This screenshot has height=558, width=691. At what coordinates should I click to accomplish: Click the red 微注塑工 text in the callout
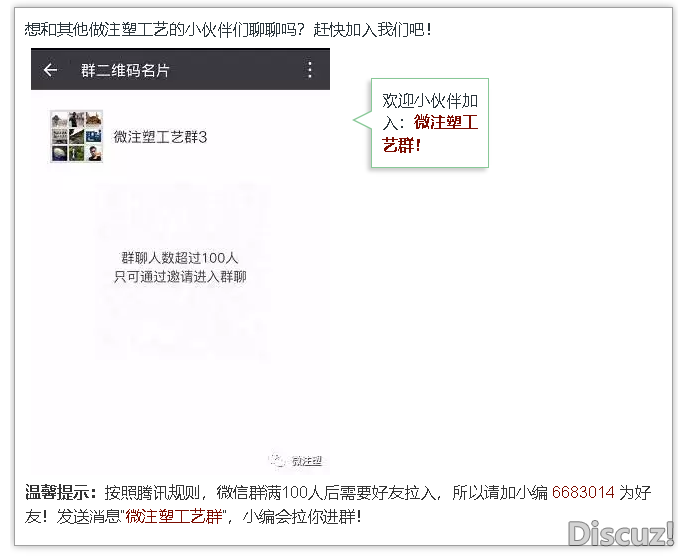(446, 122)
